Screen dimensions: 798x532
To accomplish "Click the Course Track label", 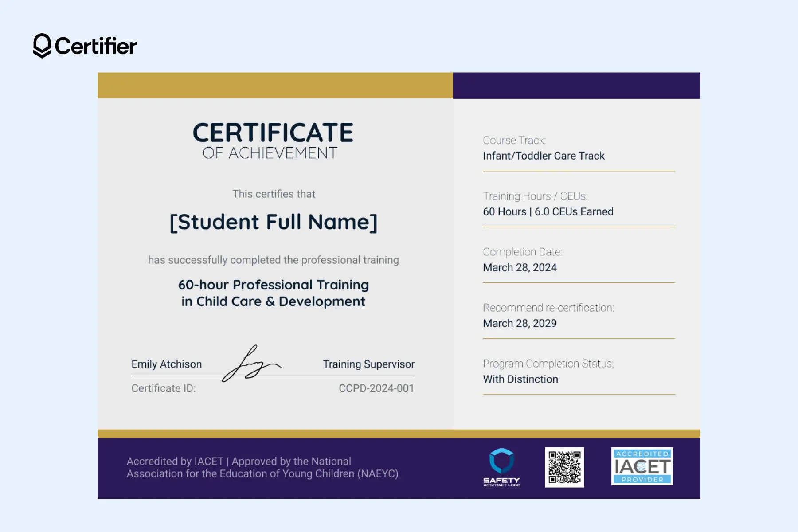I will pos(515,140).
